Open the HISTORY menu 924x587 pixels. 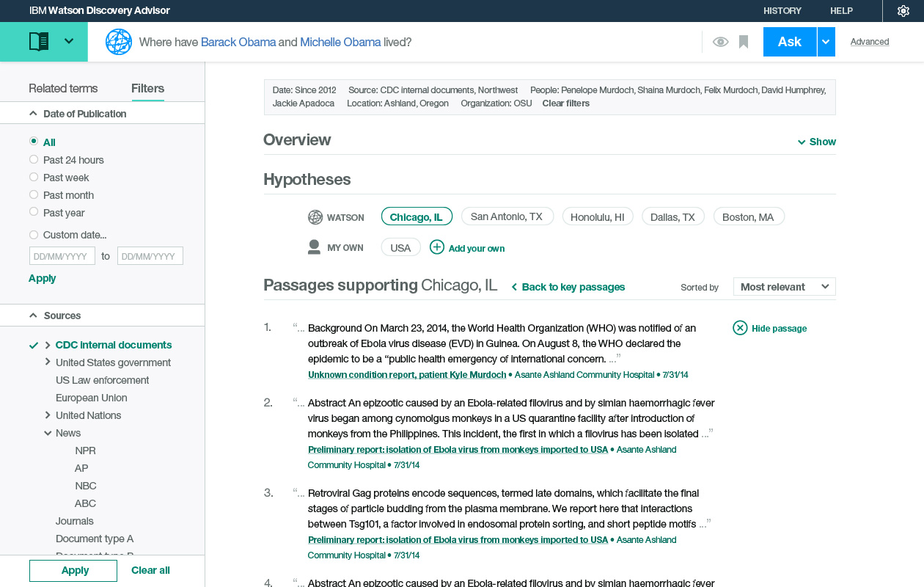point(782,11)
